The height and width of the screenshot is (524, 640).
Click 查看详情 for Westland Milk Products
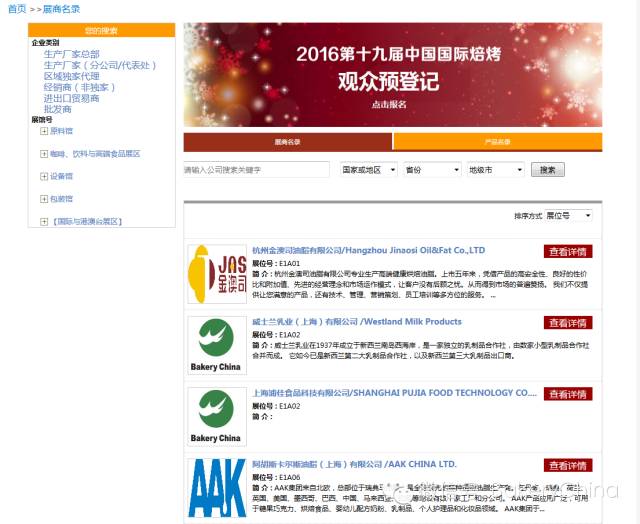(568, 323)
